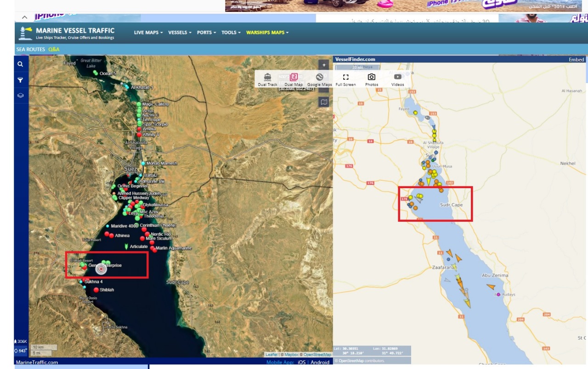Click the red selected-vessel target marker
This screenshot has width=588, height=369.
coord(102,269)
